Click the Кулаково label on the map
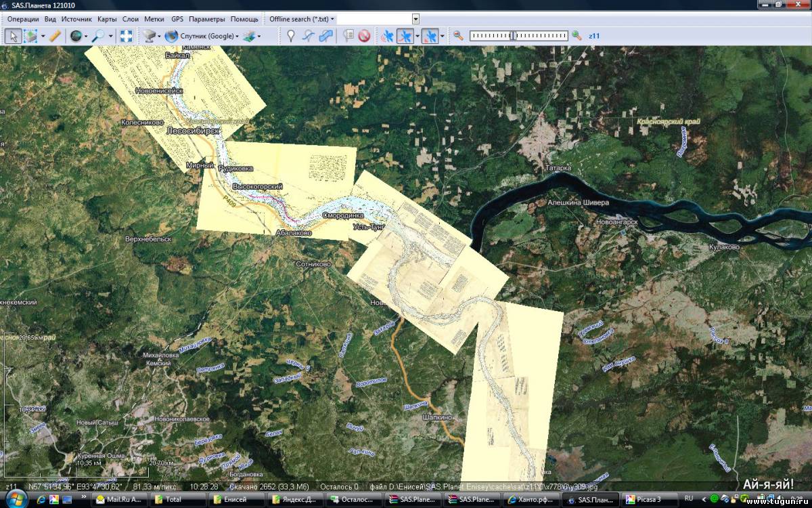Viewport: 812px width, 508px height. point(724,247)
